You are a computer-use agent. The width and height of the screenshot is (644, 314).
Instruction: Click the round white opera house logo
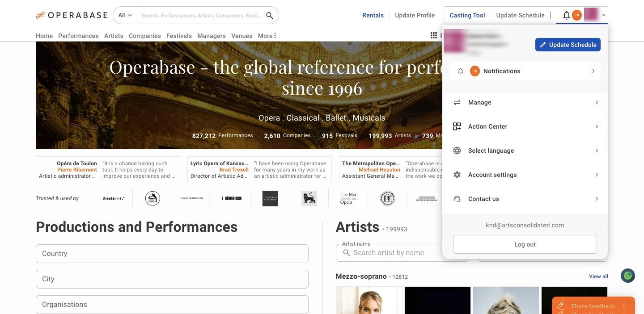(153, 198)
